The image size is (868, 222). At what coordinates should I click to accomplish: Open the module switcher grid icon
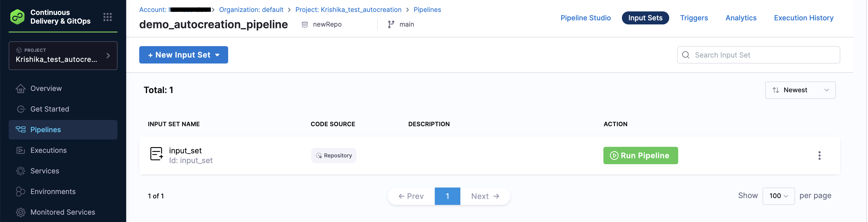(107, 17)
